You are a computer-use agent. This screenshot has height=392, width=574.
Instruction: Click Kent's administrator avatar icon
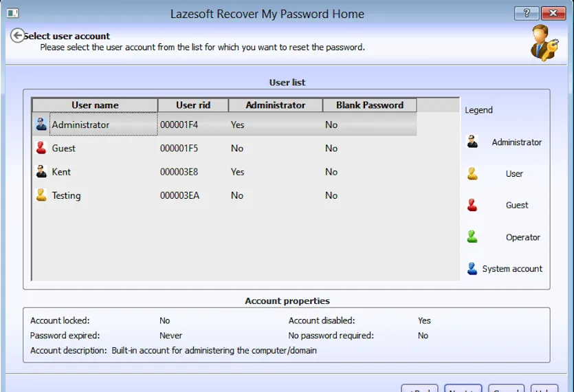click(41, 171)
